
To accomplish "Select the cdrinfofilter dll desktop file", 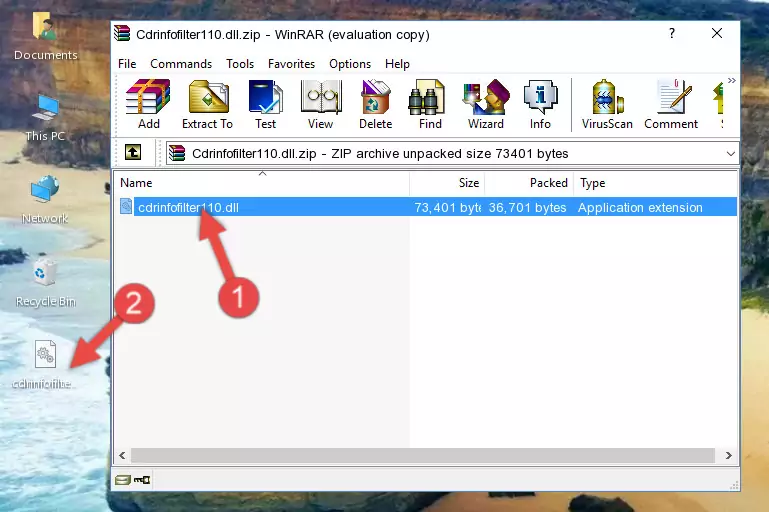I will point(44,365).
